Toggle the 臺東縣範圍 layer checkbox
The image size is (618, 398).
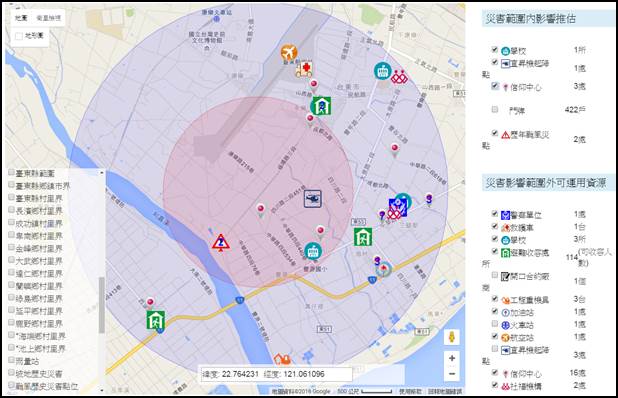click(x=11, y=173)
